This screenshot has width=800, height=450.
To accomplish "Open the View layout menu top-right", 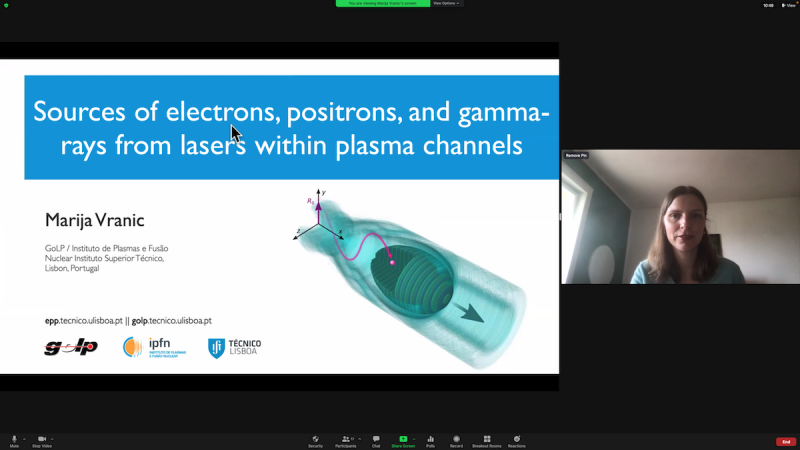I will [x=788, y=5].
